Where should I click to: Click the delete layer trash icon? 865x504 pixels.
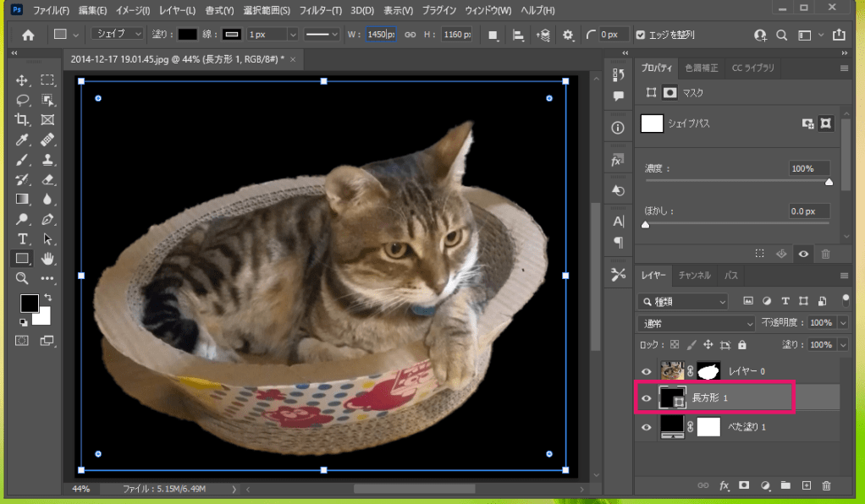[x=827, y=485]
